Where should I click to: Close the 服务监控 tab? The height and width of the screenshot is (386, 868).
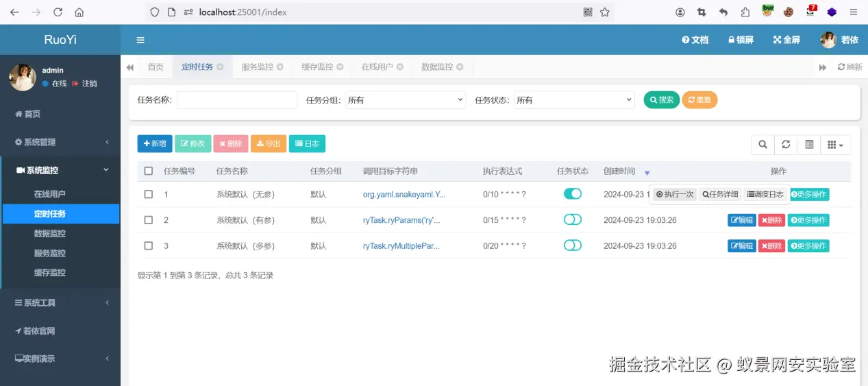pos(280,67)
